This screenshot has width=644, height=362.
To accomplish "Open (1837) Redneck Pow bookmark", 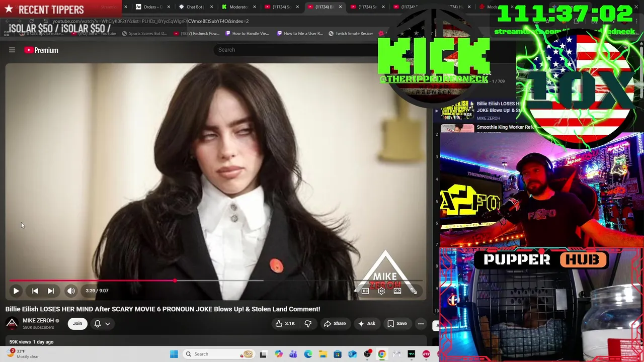I will click(196, 34).
